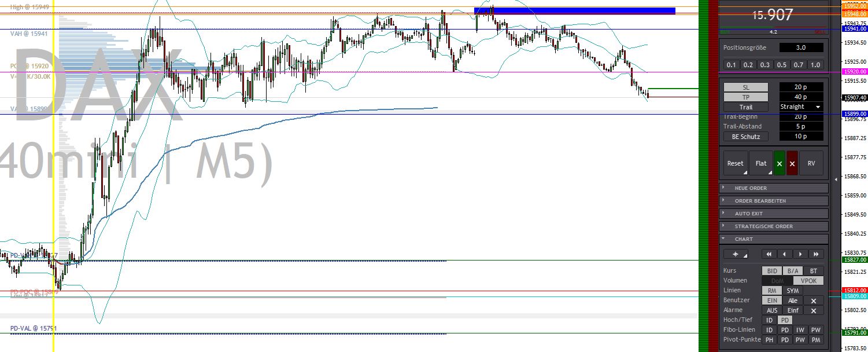Click the Positionsgröße value field
This screenshot has height=352, width=868.
(x=801, y=47)
